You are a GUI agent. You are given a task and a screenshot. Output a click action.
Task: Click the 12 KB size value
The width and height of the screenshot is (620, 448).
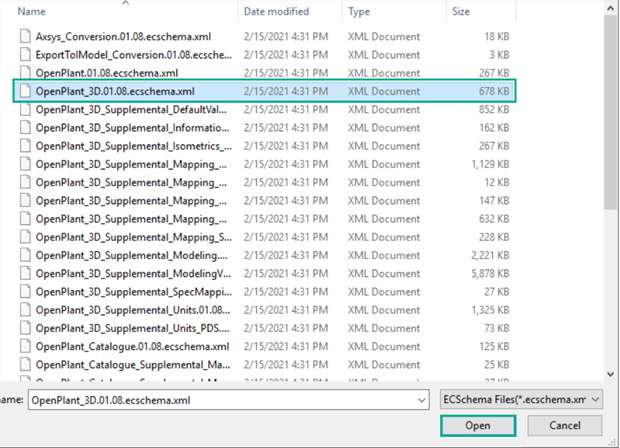[x=497, y=182]
